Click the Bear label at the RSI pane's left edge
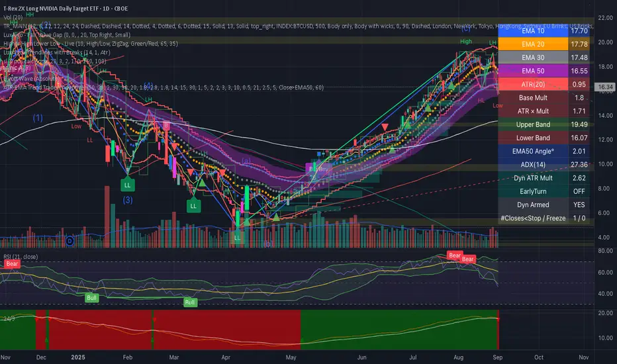This screenshot has height=364, width=617. coord(12,263)
